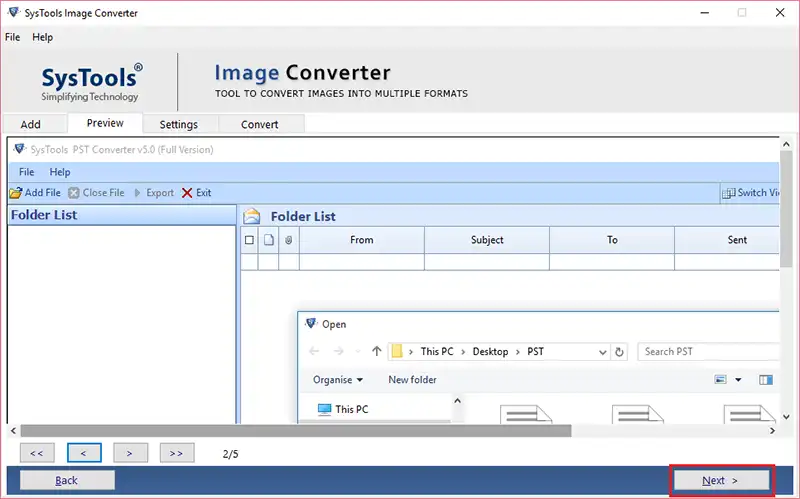Open the File menu of Image Converter
The height and width of the screenshot is (499, 800).
[x=12, y=37]
